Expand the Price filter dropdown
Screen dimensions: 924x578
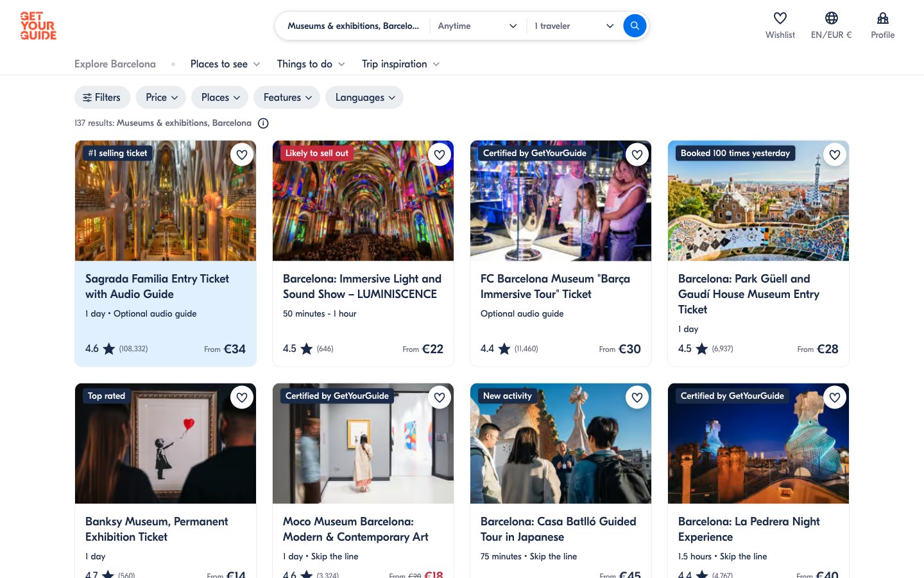pyautogui.click(x=161, y=98)
